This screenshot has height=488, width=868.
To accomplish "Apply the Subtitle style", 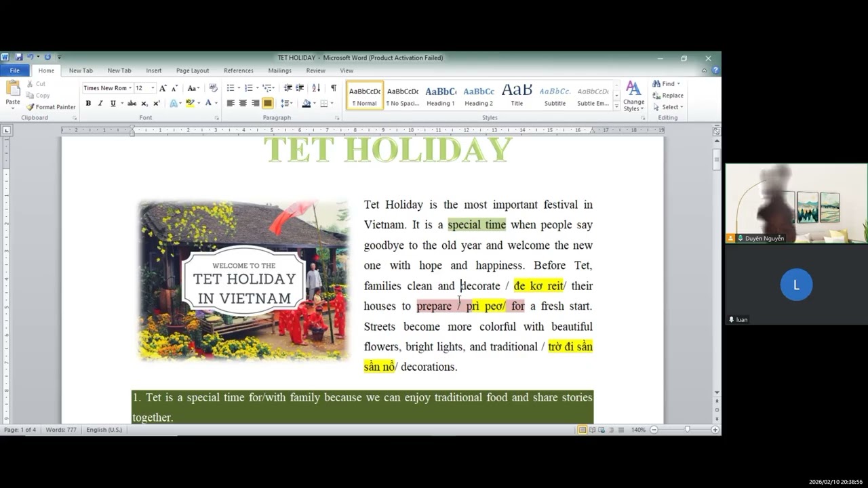I will click(555, 96).
